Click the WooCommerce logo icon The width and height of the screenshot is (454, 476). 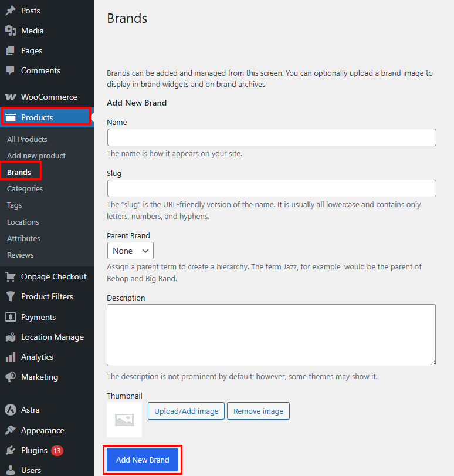(11, 97)
